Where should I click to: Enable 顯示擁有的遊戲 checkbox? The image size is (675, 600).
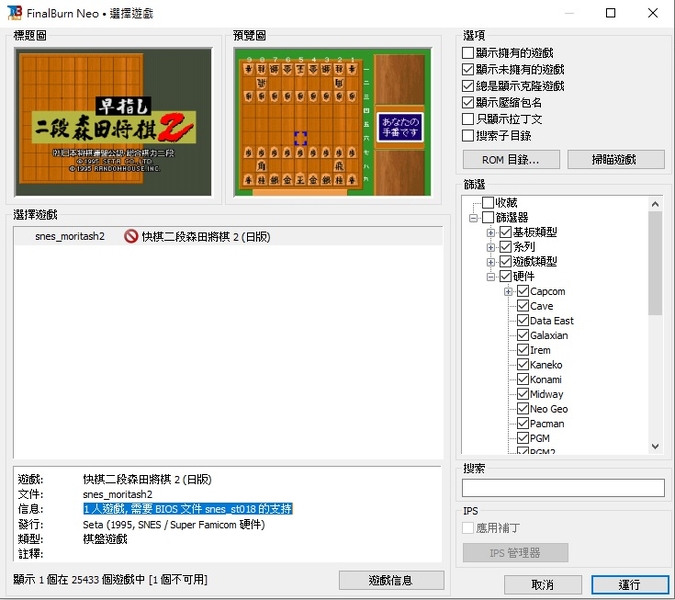(x=468, y=53)
